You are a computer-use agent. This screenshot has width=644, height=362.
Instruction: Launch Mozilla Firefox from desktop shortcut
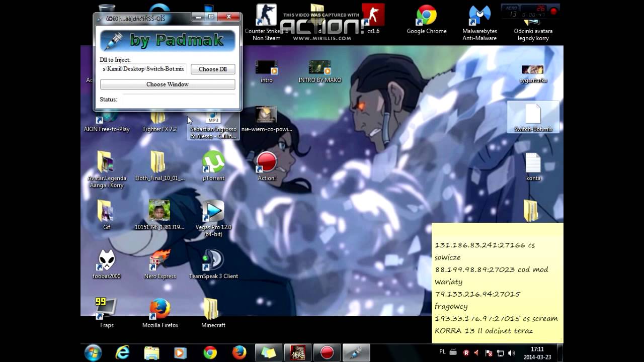click(160, 313)
